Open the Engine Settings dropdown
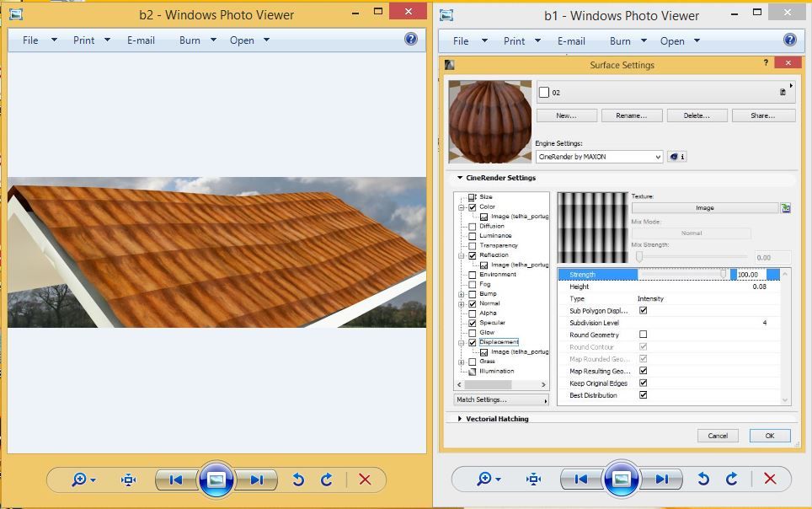Screen dimensions: 812x509 599,157
